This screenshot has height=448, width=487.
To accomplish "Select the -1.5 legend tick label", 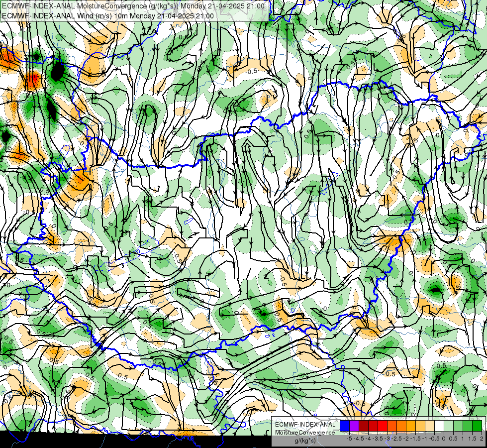I will [415, 439].
